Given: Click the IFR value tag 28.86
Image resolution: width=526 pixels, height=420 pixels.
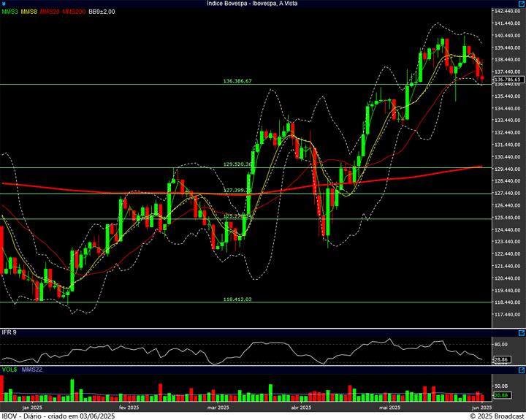Looking at the screenshot, I should tap(502, 359).
